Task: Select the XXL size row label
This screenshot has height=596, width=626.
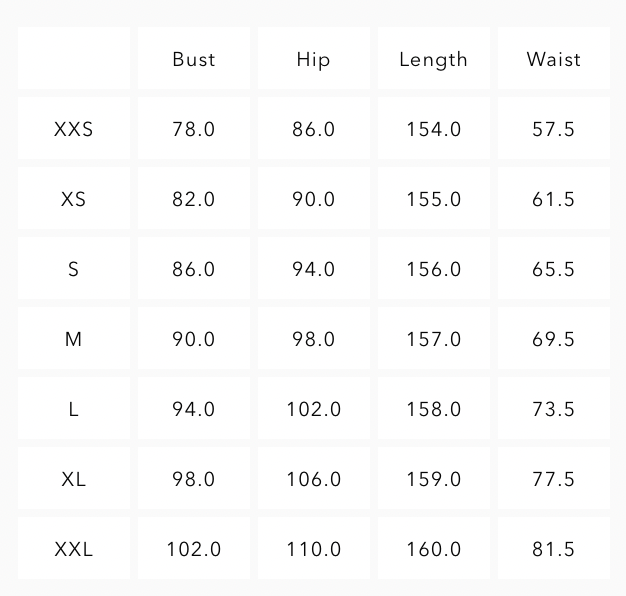Action: [73, 549]
